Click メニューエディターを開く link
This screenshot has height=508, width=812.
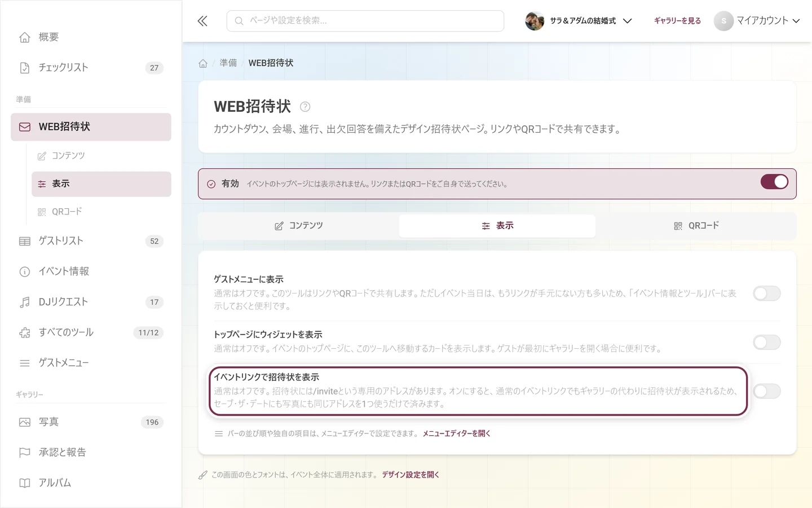point(457,433)
